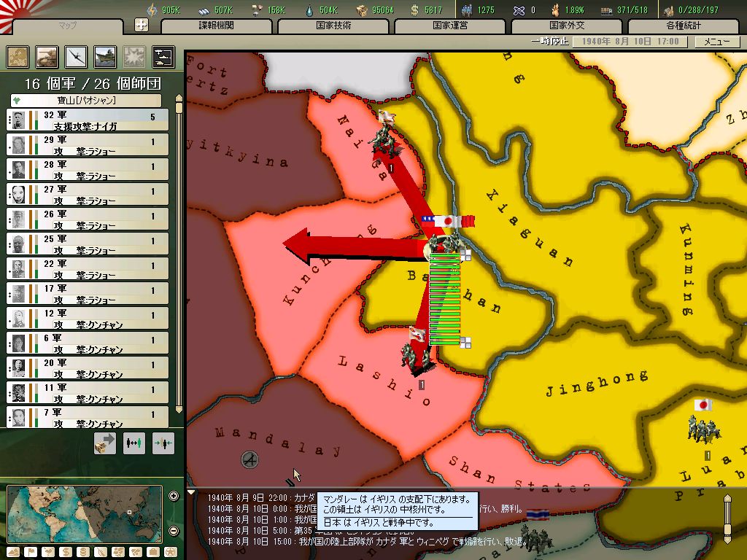Show land units list with tank icon
This screenshot has width=747, height=560.
[47, 57]
